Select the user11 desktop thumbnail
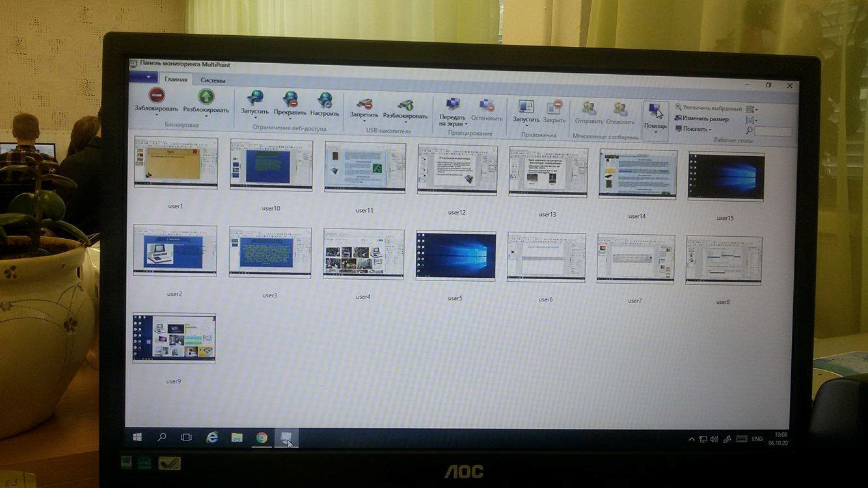868x488 pixels. [x=364, y=167]
